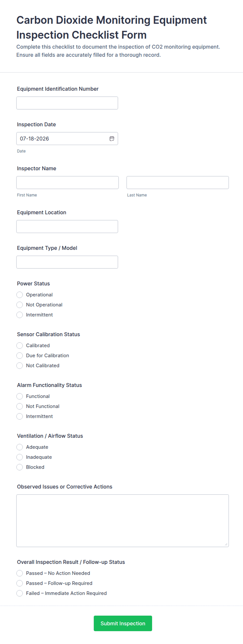Click the Inspector Last Name field
The height and width of the screenshot is (644, 243).
point(178,183)
